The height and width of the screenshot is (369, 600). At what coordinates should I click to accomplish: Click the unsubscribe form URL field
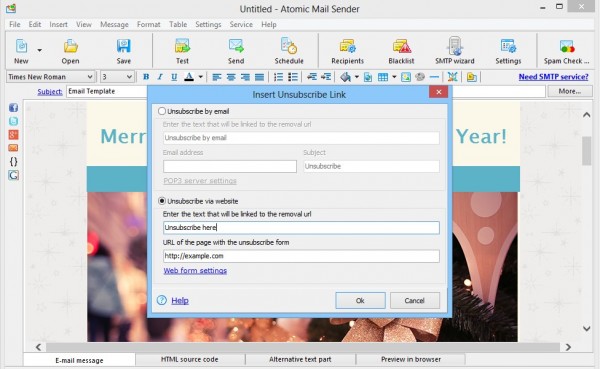point(301,256)
